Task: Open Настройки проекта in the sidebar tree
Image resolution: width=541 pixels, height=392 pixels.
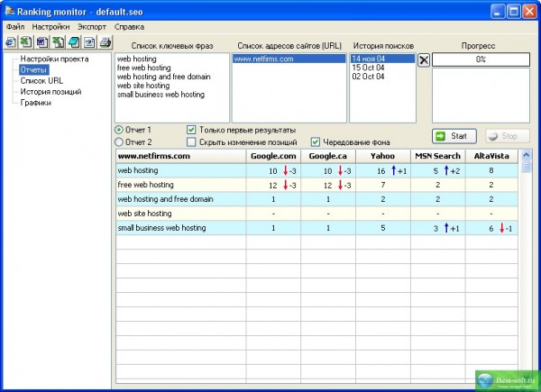Action: click(x=50, y=59)
